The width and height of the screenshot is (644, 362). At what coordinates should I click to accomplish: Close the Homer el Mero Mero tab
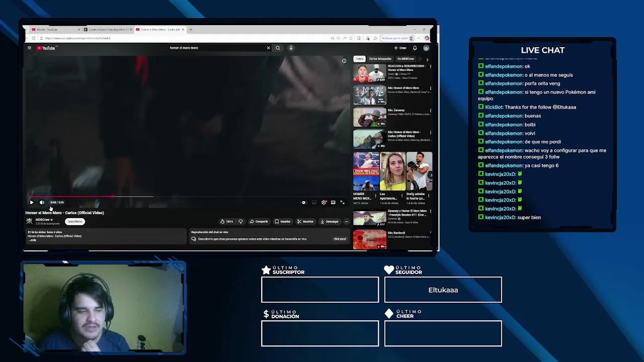coord(183,30)
